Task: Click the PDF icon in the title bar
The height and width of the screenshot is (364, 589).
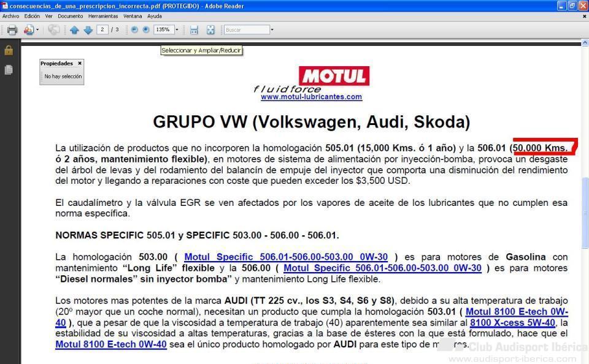Action: [x=5, y=6]
